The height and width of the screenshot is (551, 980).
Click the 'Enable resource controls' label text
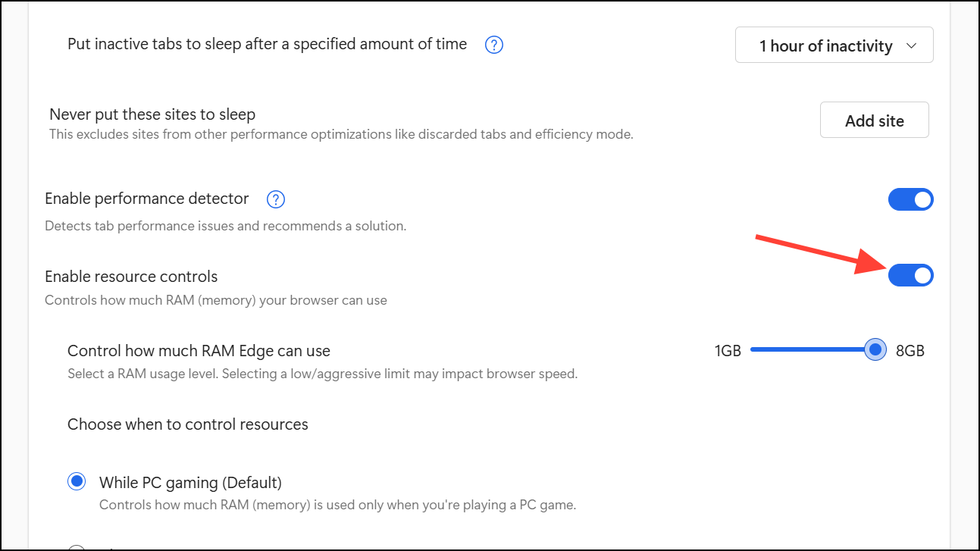(x=131, y=276)
